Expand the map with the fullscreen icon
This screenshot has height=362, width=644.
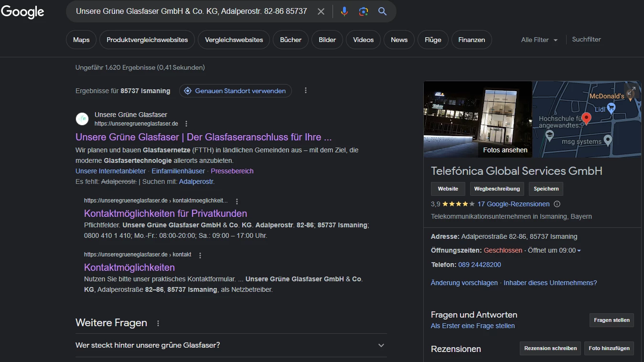(x=631, y=91)
